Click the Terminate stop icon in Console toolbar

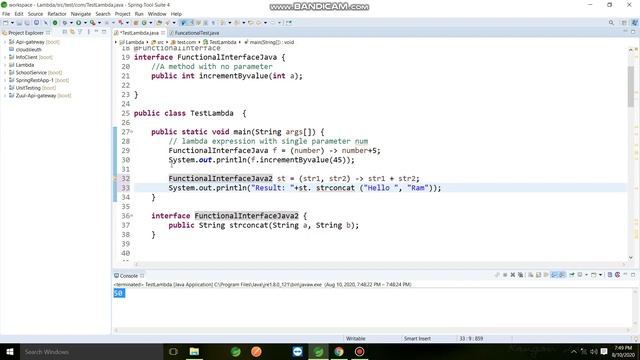pyautogui.click(x=505, y=275)
